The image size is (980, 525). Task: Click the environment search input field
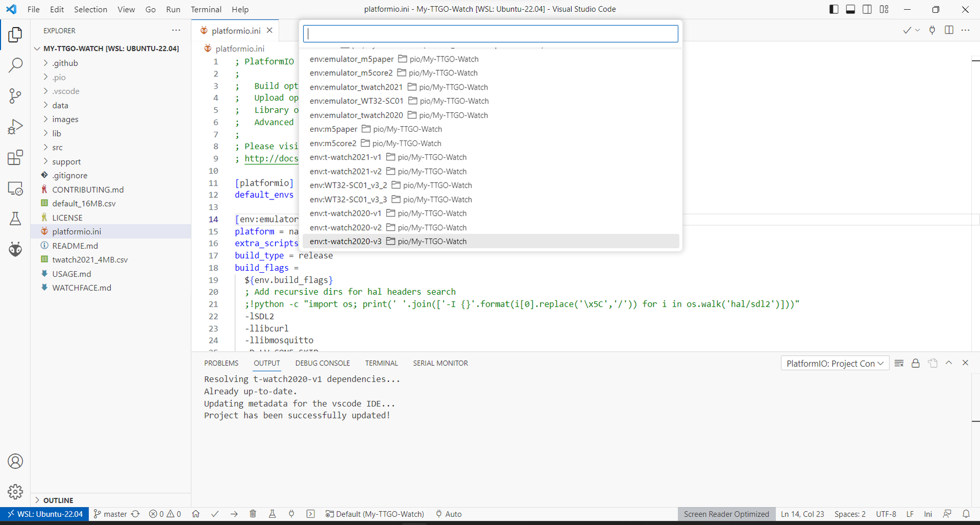[490, 34]
